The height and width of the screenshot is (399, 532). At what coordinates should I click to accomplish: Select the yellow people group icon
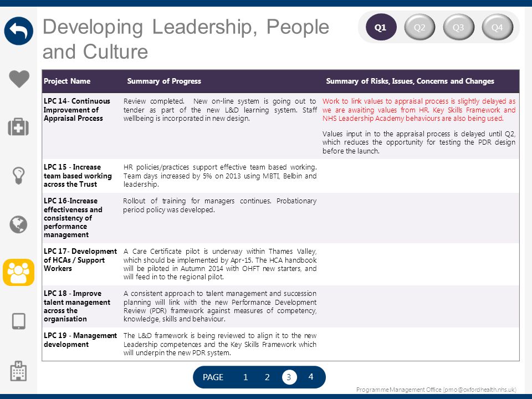tap(19, 273)
